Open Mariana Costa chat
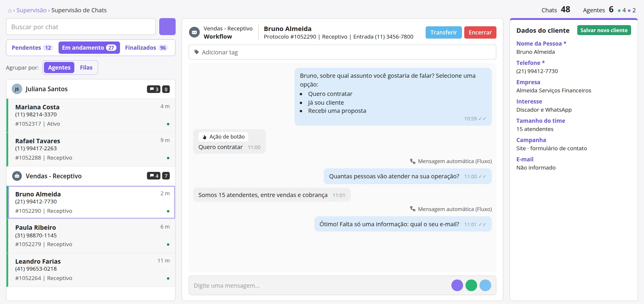Image resolution: width=644 pixels, height=304 pixels. (x=91, y=115)
